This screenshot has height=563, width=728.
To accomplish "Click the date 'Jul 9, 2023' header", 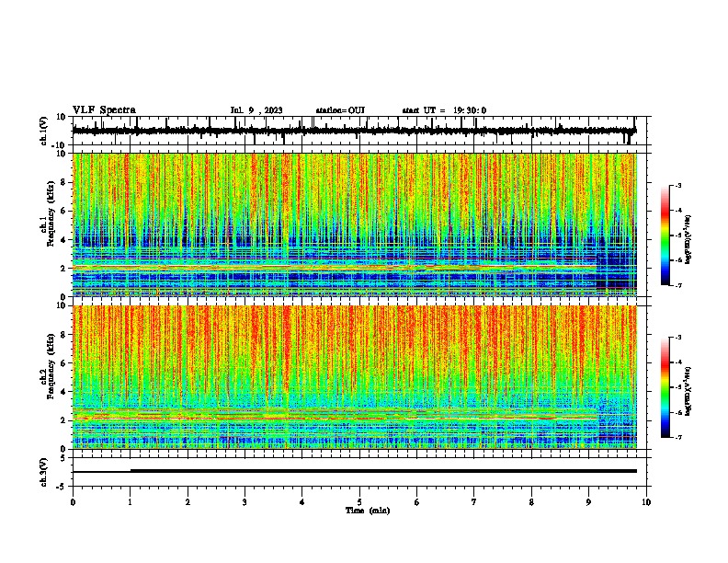I will (256, 110).
